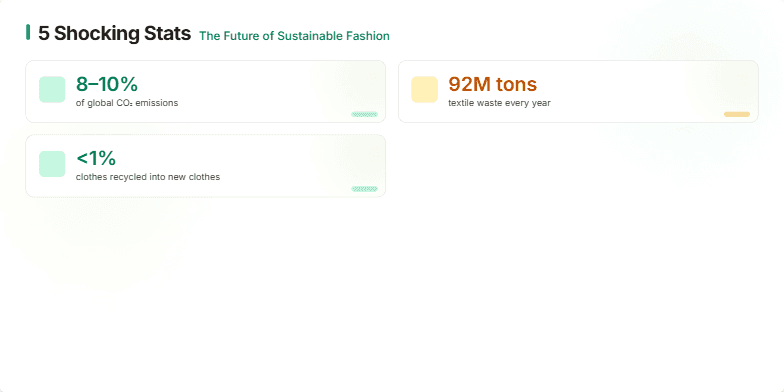The image size is (784, 392).
Task: Click the "8–10%" statistic value
Action: coord(107,84)
